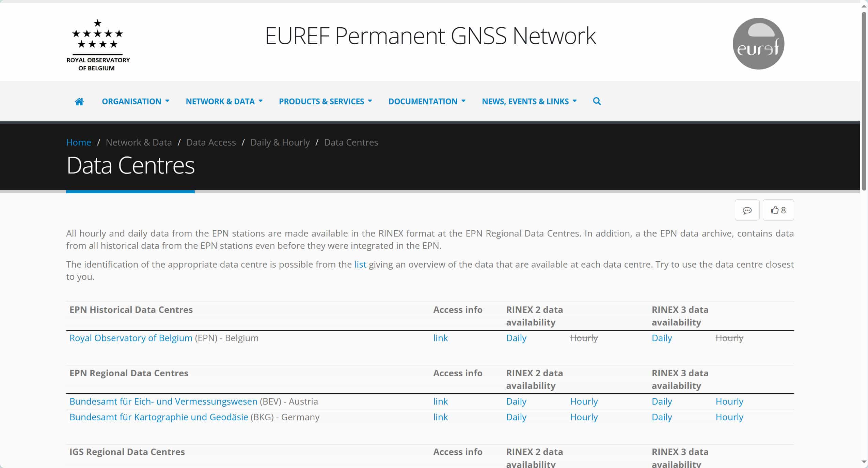Open the Products & Services dropdown
The width and height of the screenshot is (868, 468).
tap(325, 102)
